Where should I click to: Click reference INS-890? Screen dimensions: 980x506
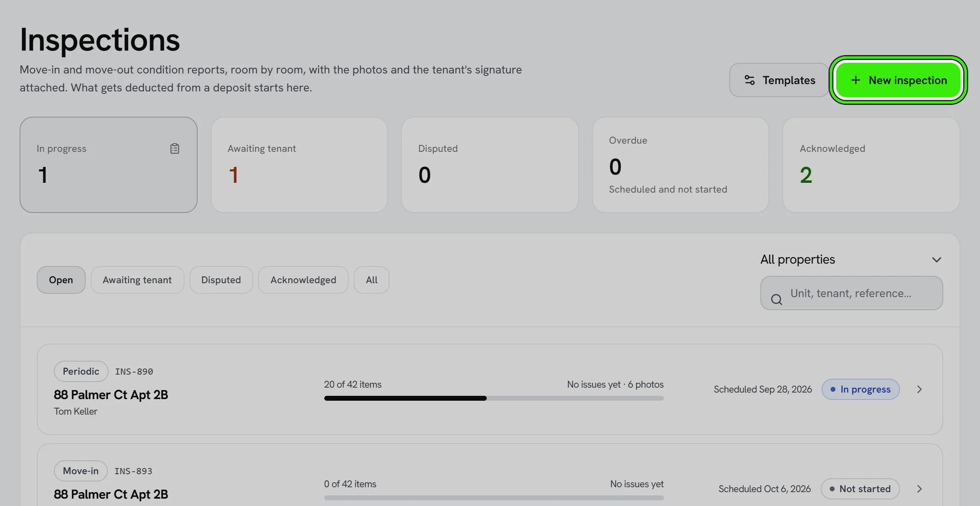point(134,372)
